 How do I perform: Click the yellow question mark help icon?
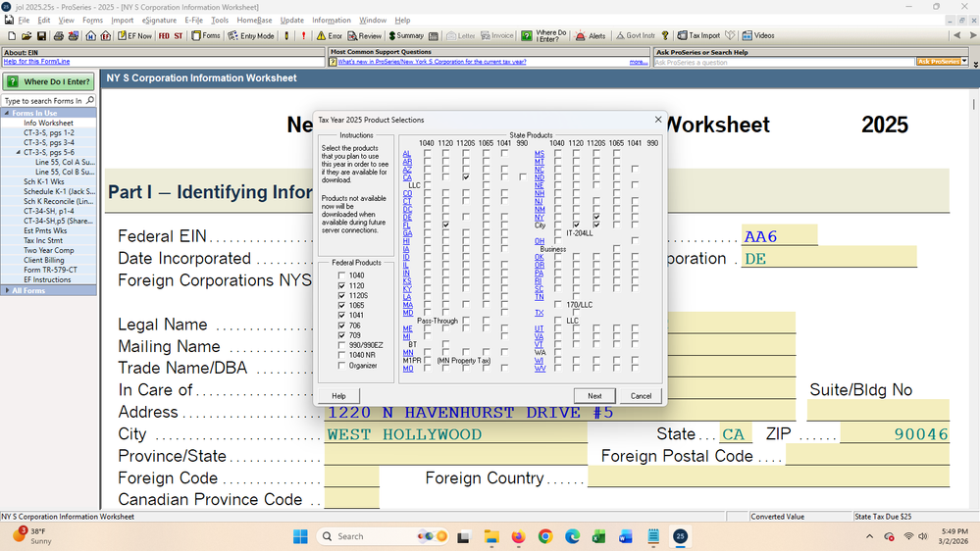click(665, 35)
